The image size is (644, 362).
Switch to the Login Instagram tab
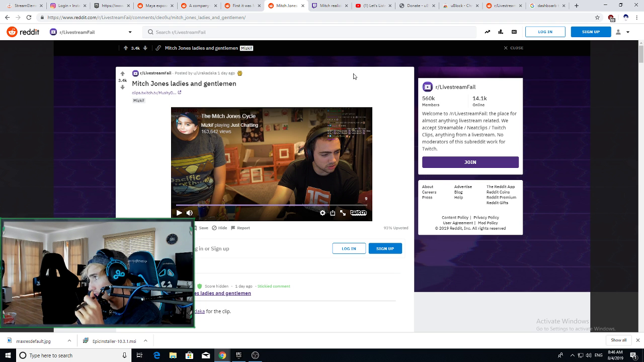click(67, 6)
